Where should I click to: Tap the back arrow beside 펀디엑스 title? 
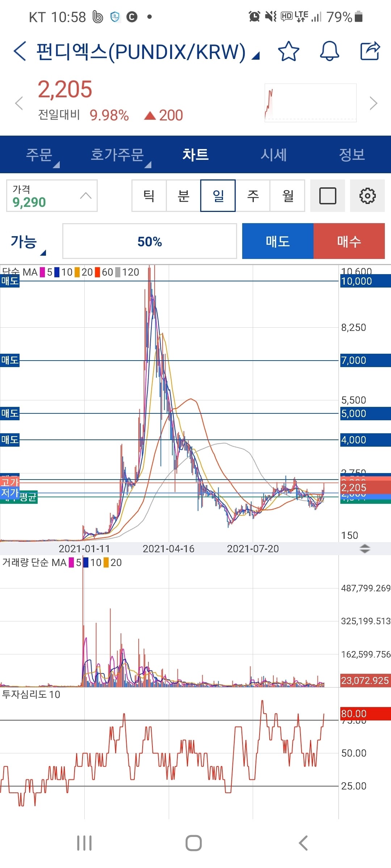point(20,51)
